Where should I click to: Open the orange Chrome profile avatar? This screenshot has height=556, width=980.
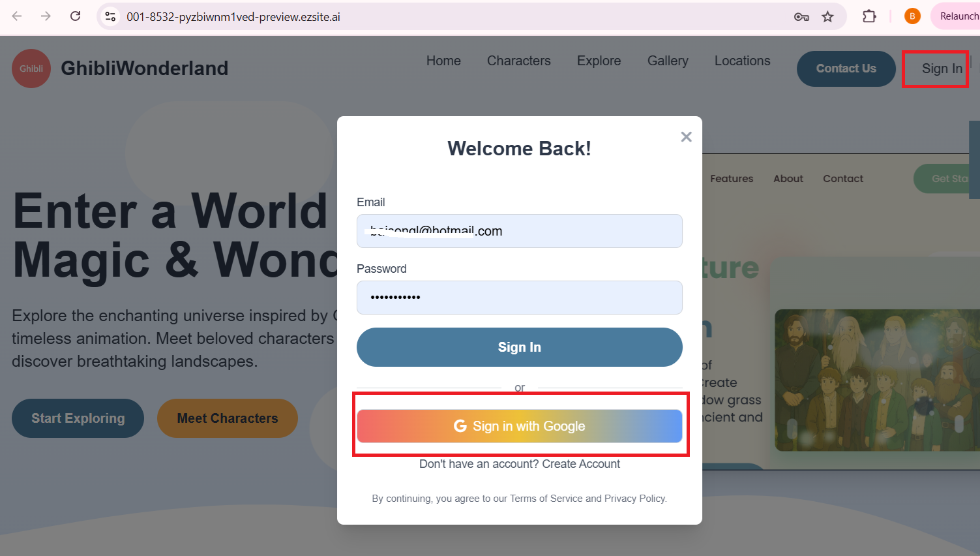pos(912,16)
